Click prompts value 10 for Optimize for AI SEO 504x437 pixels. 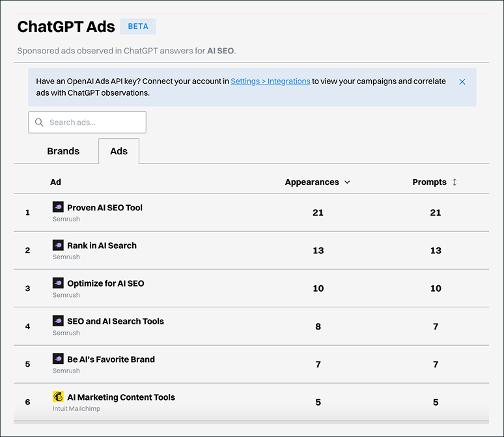pyautogui.click(x=436, y=289)
